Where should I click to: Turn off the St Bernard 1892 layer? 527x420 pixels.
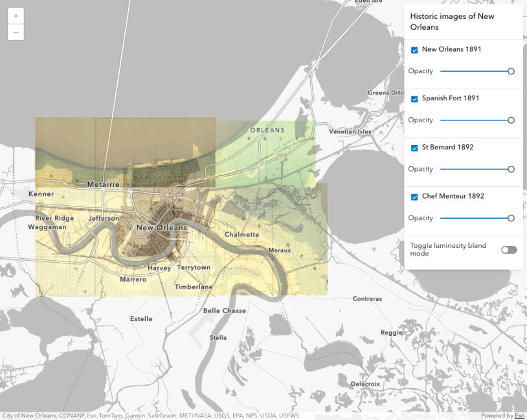pyautogui.click(x=414, y=148)
